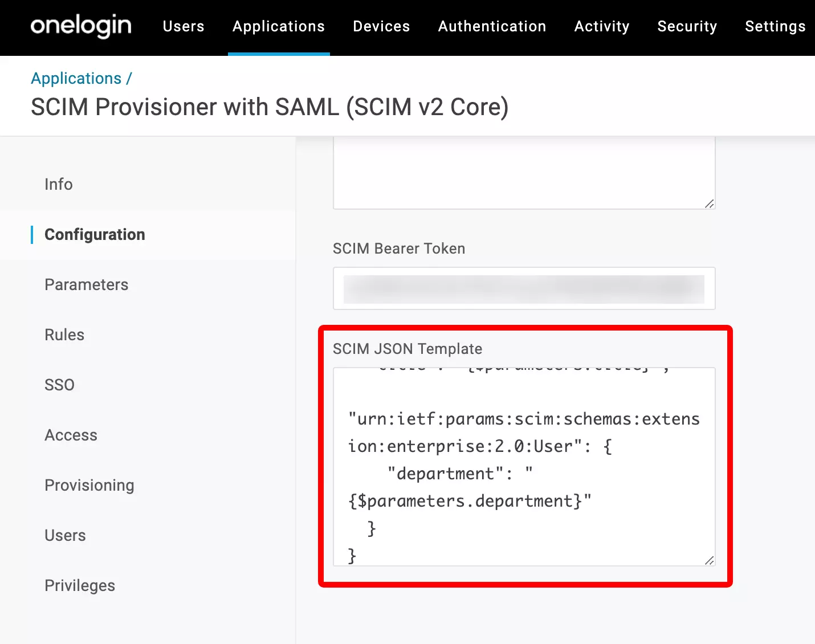Select the Info sidebar tab
Screen dimensions: 815x644
(59, 184)
